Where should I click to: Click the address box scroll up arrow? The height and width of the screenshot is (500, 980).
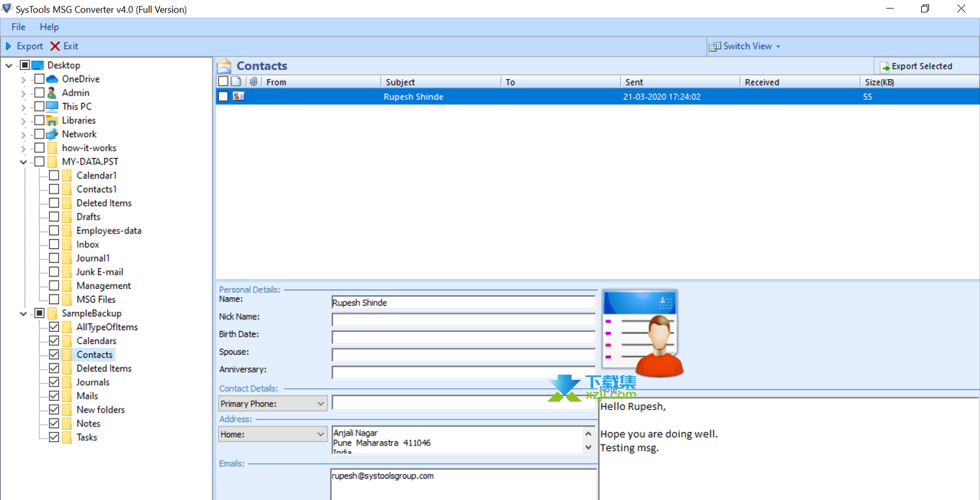(589, 433)
